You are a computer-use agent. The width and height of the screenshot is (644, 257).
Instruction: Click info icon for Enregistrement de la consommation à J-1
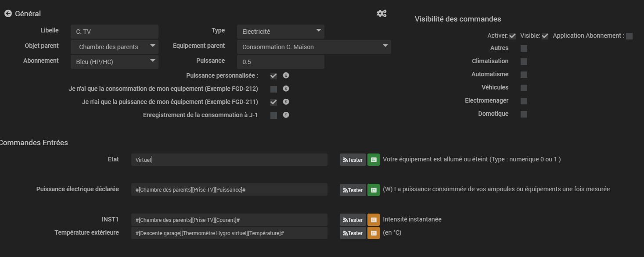(286, 115)
